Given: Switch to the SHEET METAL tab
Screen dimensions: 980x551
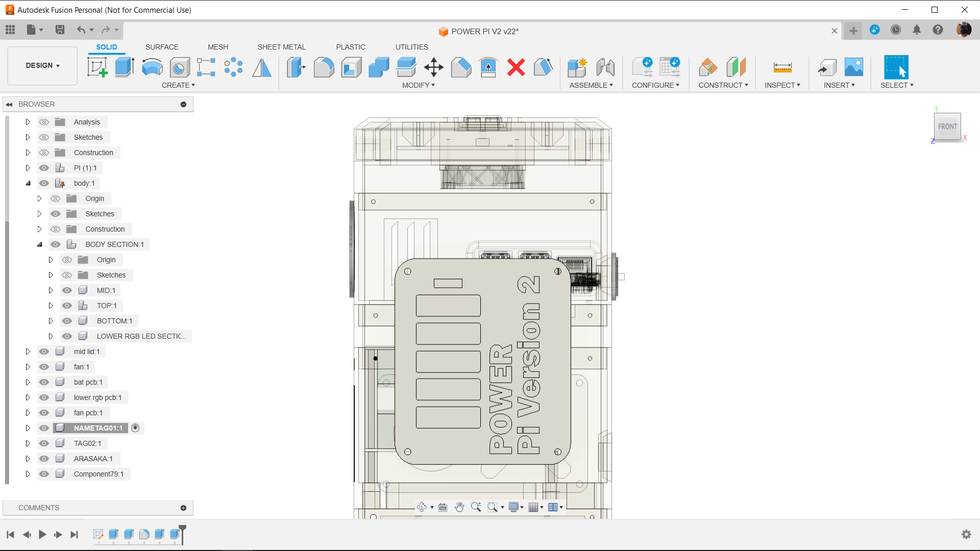Looking at the screenshot, I should tap(281, 47).
